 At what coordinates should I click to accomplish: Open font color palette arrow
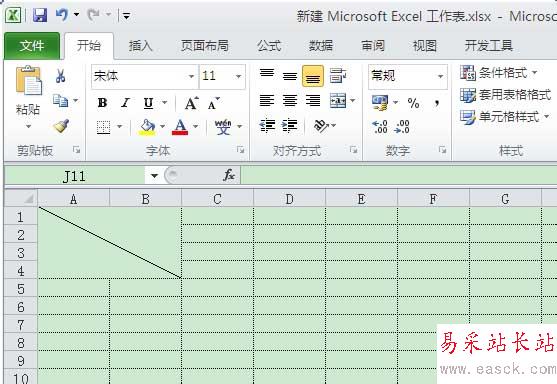196,126
